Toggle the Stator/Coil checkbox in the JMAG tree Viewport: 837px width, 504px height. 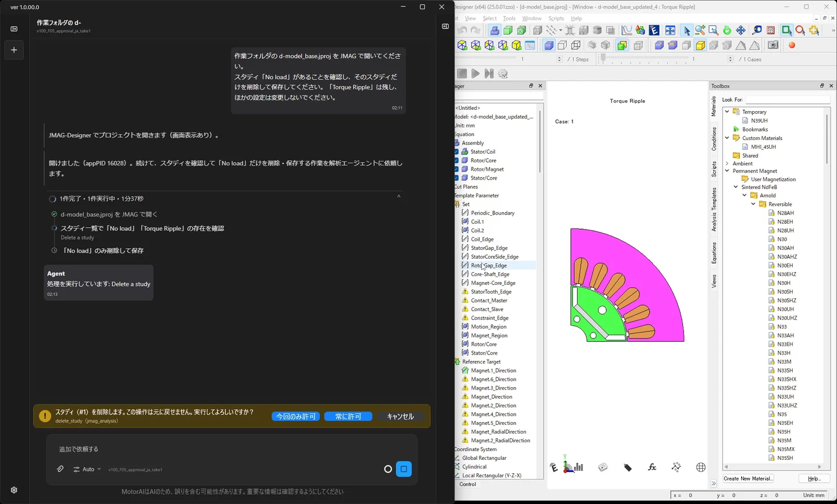coord(456,152)
